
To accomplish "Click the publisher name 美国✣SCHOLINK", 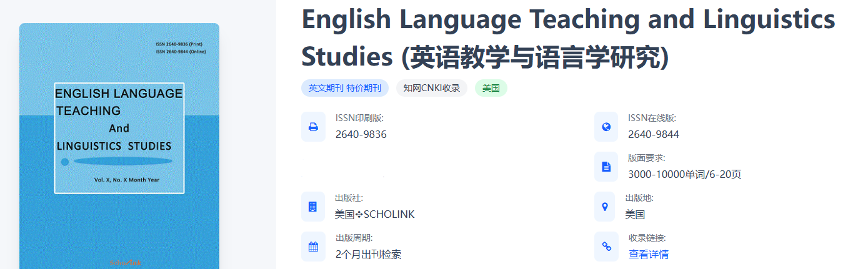I will [x=374, y=214].
